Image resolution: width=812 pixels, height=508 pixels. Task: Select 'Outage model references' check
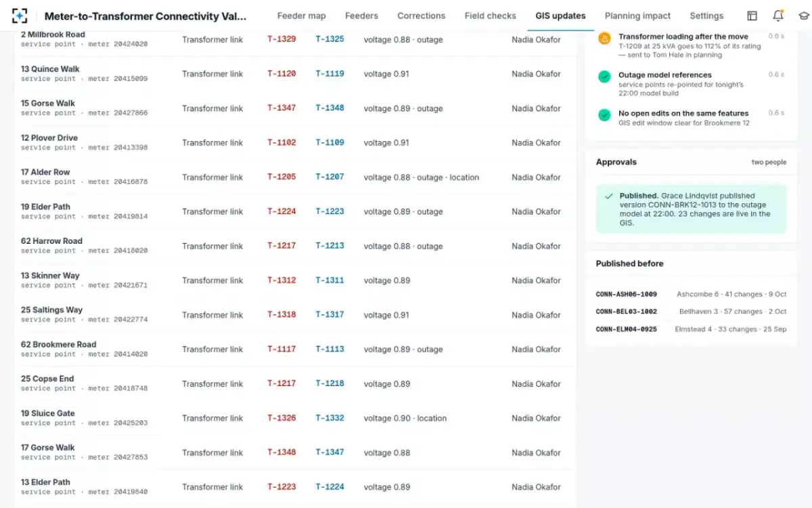tap(665, 75)
